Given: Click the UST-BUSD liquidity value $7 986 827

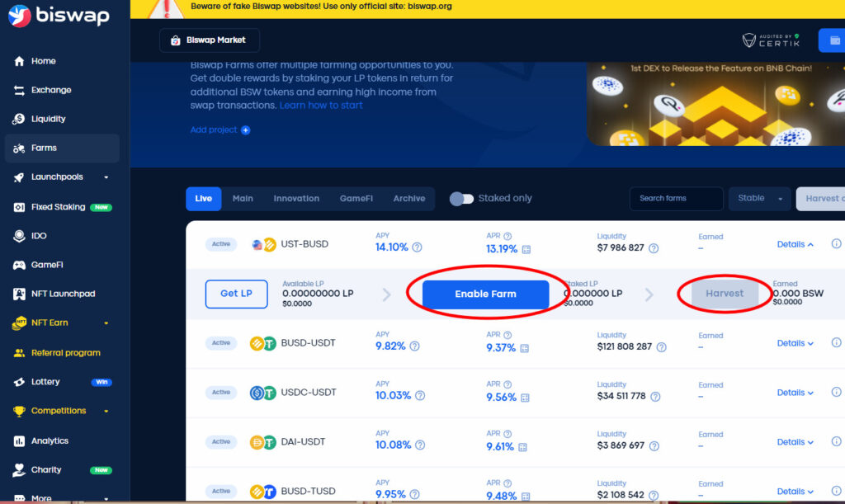Looking at the screenshot, I should (x=621, y=248).
